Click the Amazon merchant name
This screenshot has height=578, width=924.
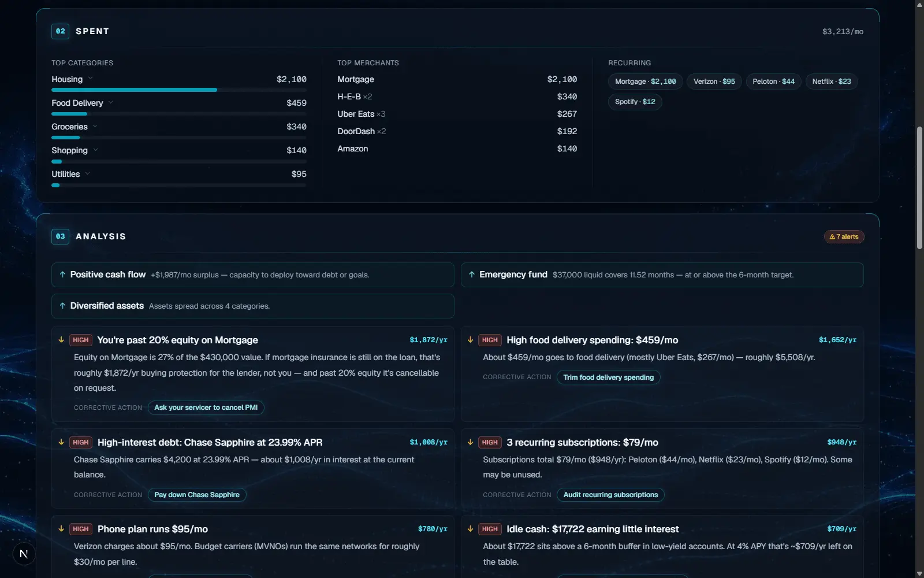(x=353, y=149)
